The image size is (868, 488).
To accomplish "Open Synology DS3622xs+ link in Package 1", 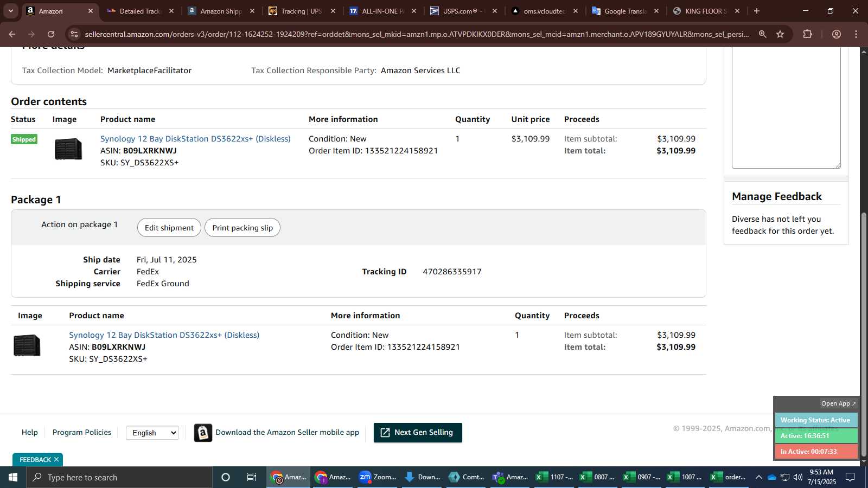I will tap(164, 335).
